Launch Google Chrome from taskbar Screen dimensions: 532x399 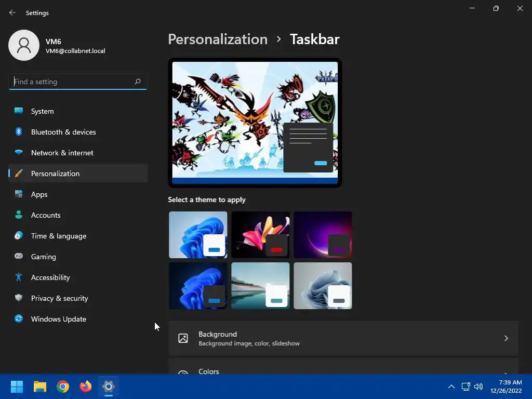click(63, 387)
